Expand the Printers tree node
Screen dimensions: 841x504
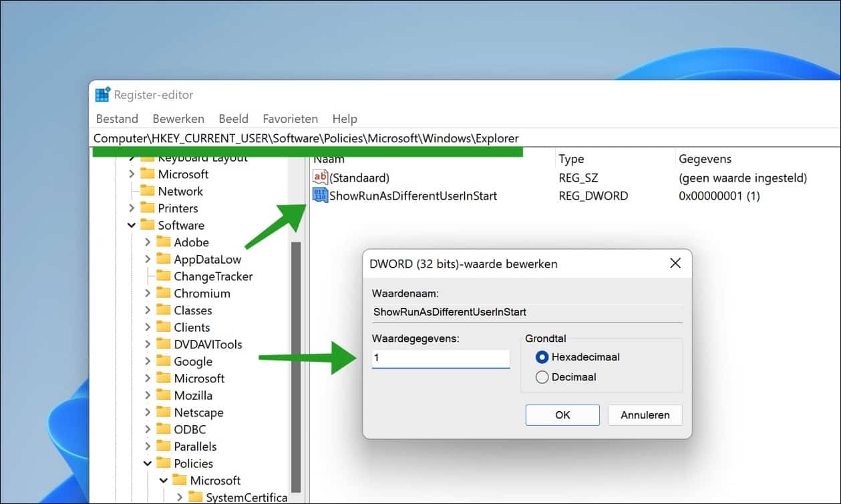pyautogui.click(x=132, y=208)
